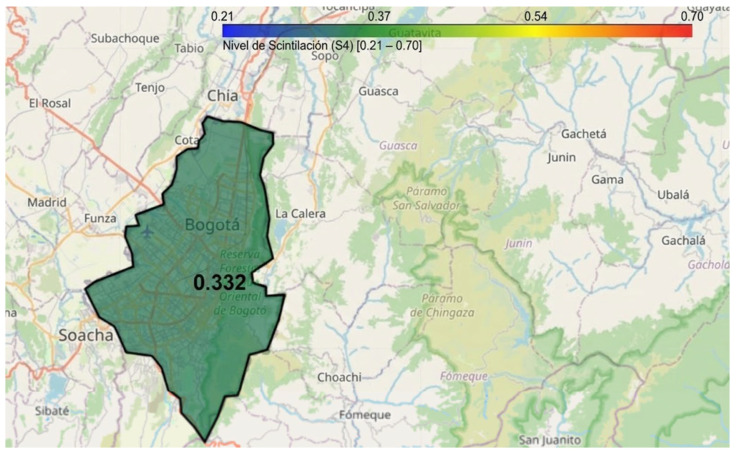The width and height of the screenshot is (738, 455).
Task: Click the black Junin town label
Action: pos(562,157)
